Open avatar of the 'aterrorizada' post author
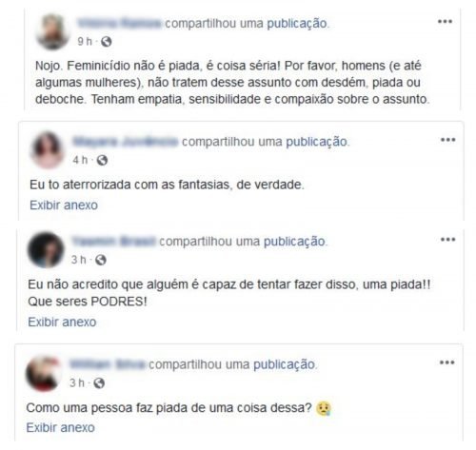476x450 pixels. 48,149
